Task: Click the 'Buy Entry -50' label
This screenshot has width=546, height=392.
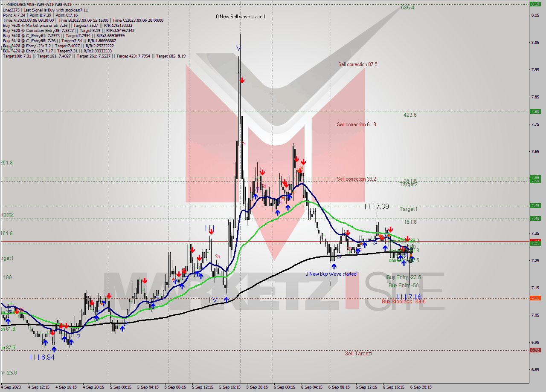Action: coord(404,285)
